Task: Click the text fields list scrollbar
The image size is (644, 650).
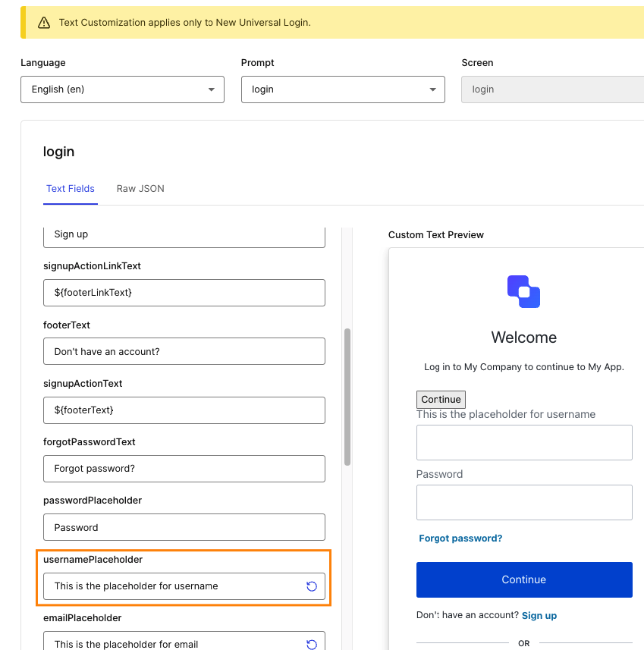Action: 347,397
